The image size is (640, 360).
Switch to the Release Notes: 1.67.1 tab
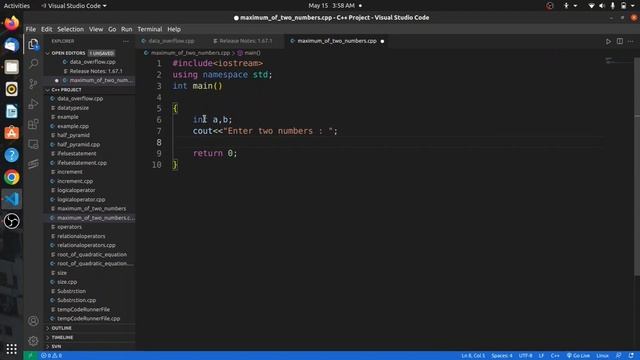click(245, 41)
